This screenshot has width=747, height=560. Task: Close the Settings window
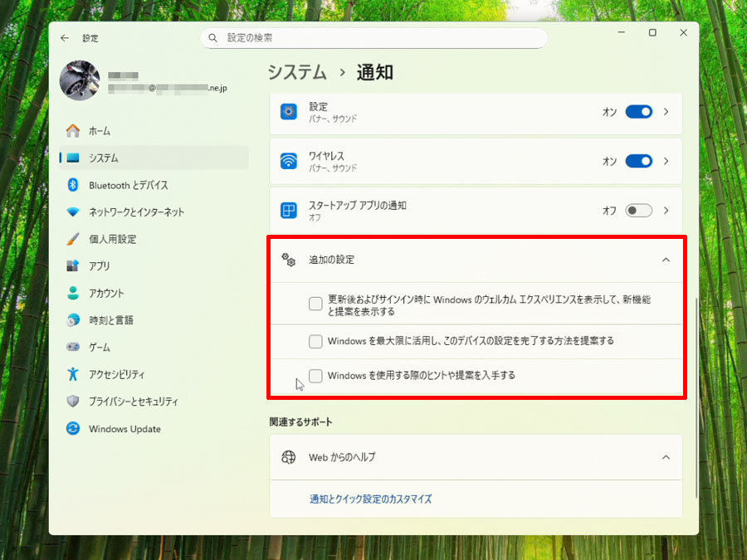pos(684,32)
